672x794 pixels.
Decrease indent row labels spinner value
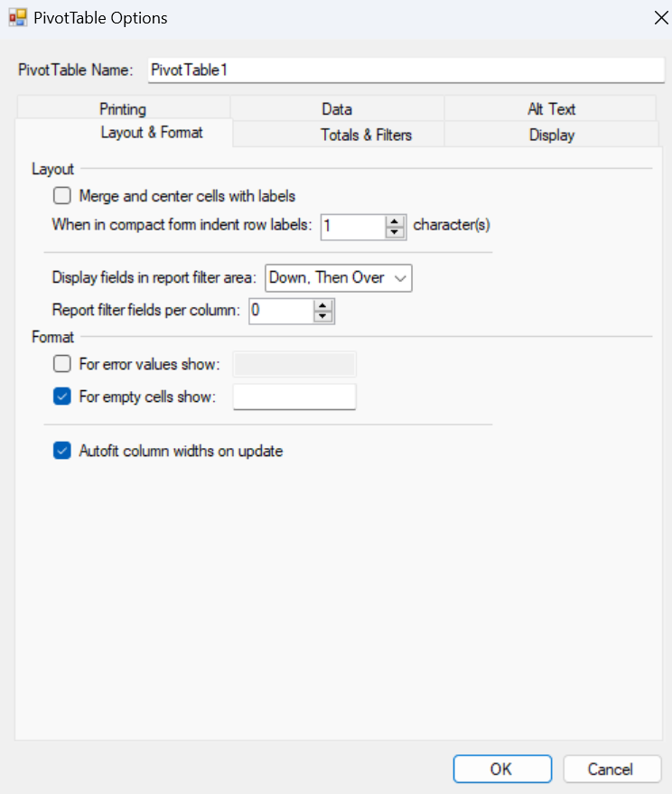pyautogui.click(x=394, y=232)
